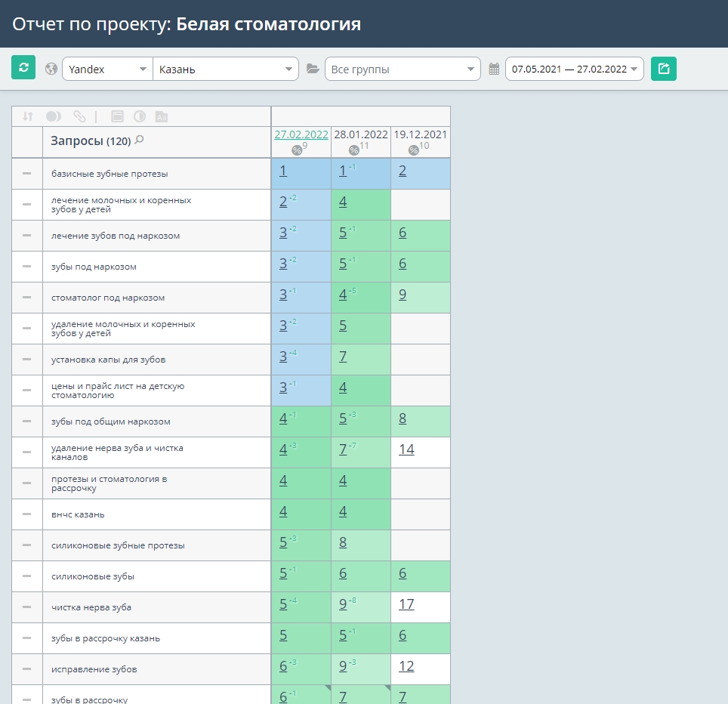Click the dash icon for зубы под общим наркозом
Image resolution: width=728 pixels, height=704 pixels.
pyautogui.click(x=27, y=421)
